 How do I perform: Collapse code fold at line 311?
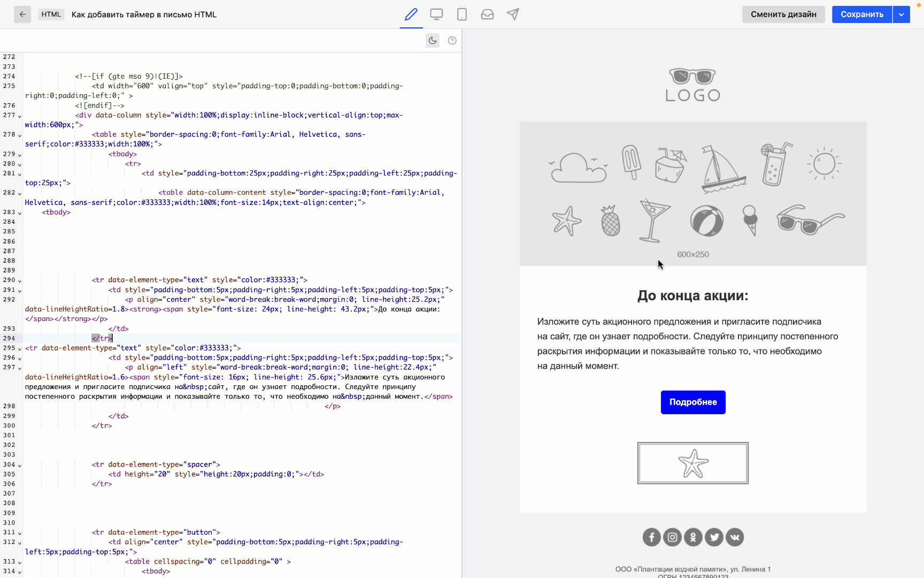click(x=20, y=533)
